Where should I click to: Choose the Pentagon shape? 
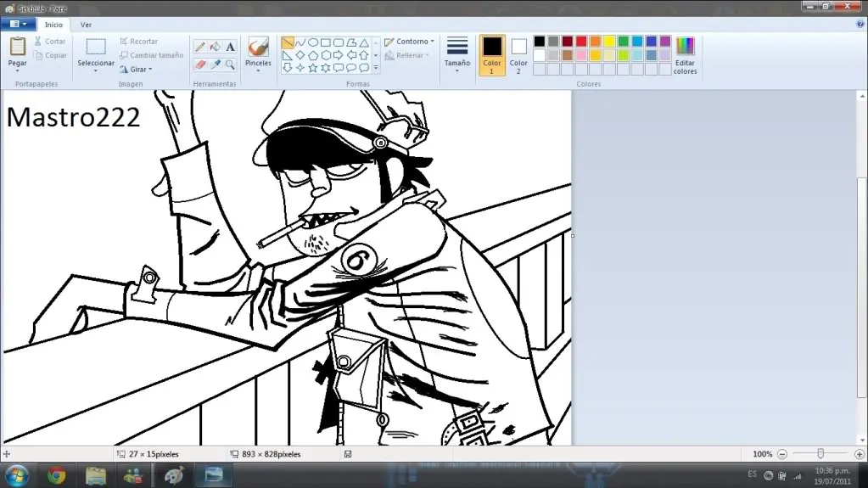[x=313, y=55]
